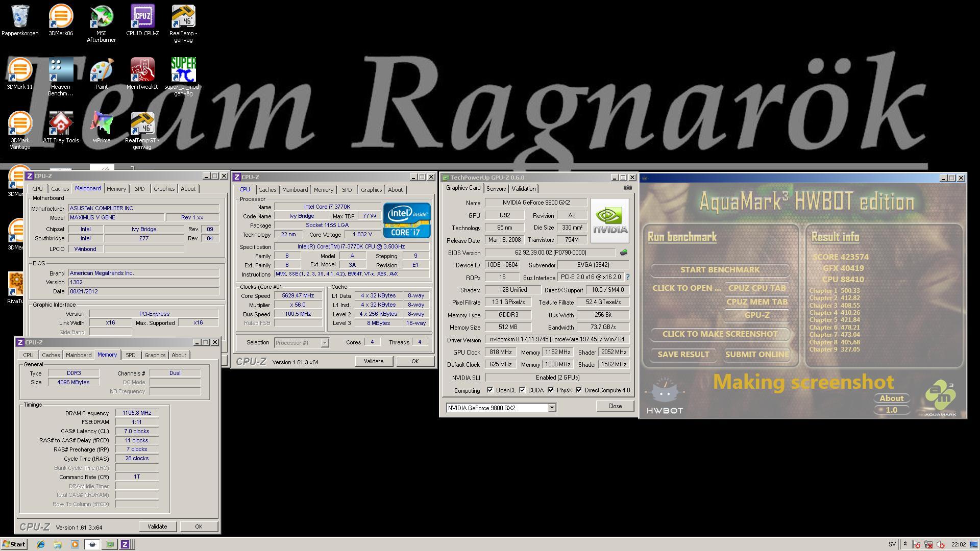Click SUBMIT ONLINE in AquaMark
Screen dimensions: 980x551
(x=757, y=354)
